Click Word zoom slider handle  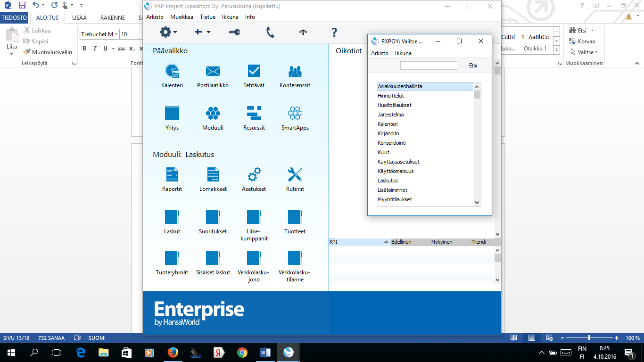[x=589, y=338]
